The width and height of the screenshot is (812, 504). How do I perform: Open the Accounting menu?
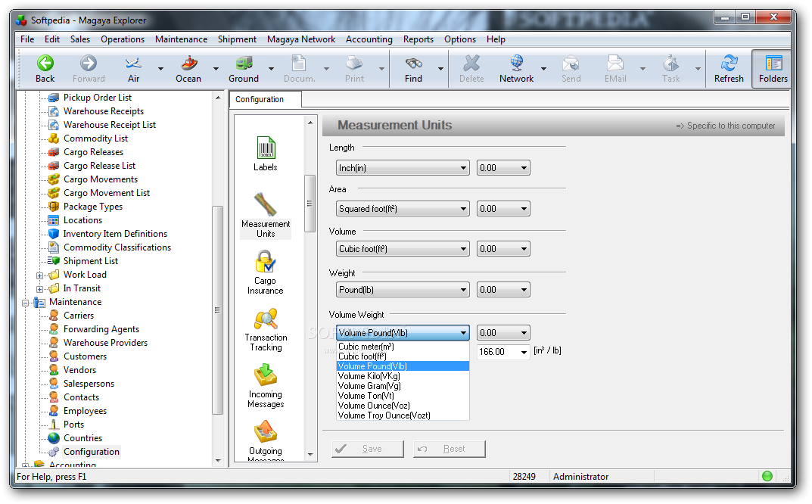(369, 39)
